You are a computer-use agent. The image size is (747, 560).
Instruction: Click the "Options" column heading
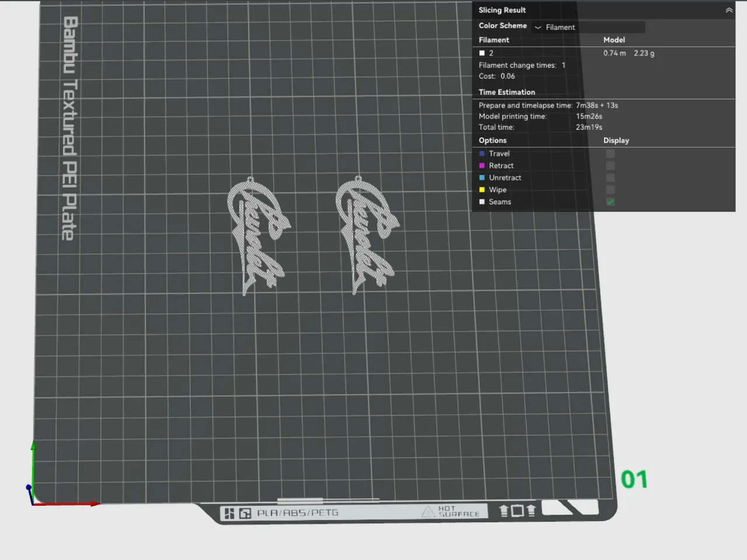point(493,141)
